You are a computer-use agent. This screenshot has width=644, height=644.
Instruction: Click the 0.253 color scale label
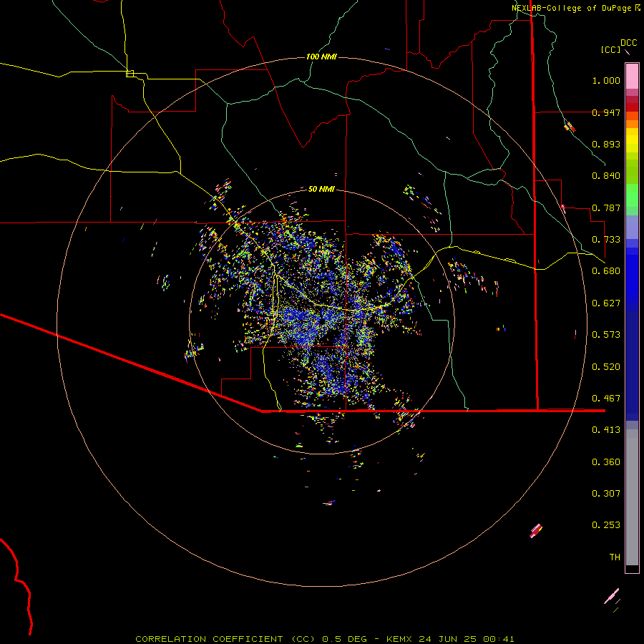[606, 525]
